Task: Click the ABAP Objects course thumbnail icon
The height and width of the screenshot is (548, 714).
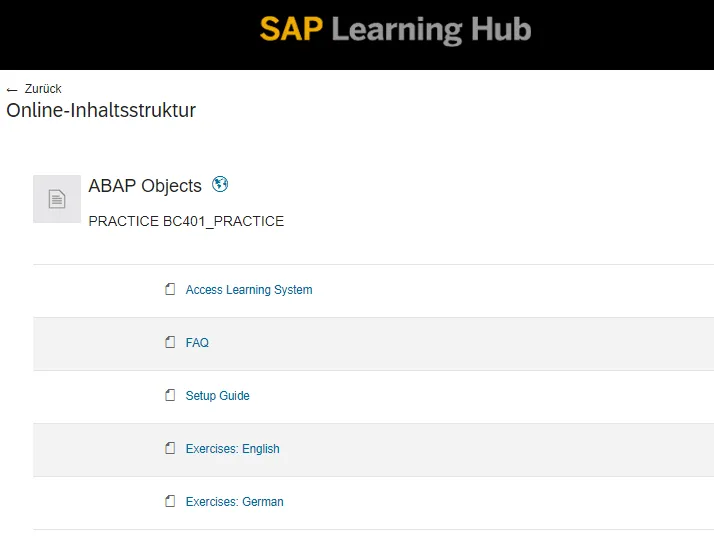Action: [57, 199]
